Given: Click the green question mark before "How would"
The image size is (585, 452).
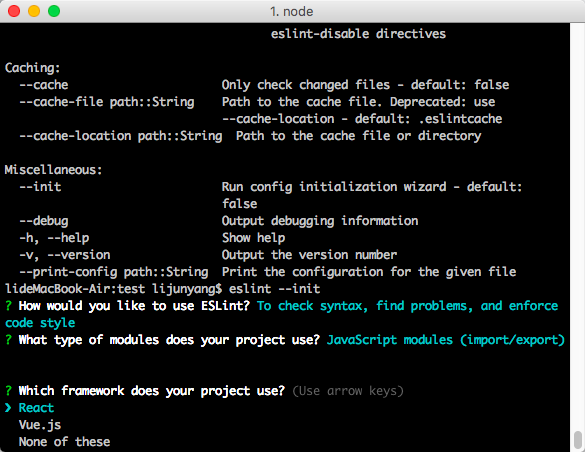Looking at the screenshot, I should tap(8, 306).
